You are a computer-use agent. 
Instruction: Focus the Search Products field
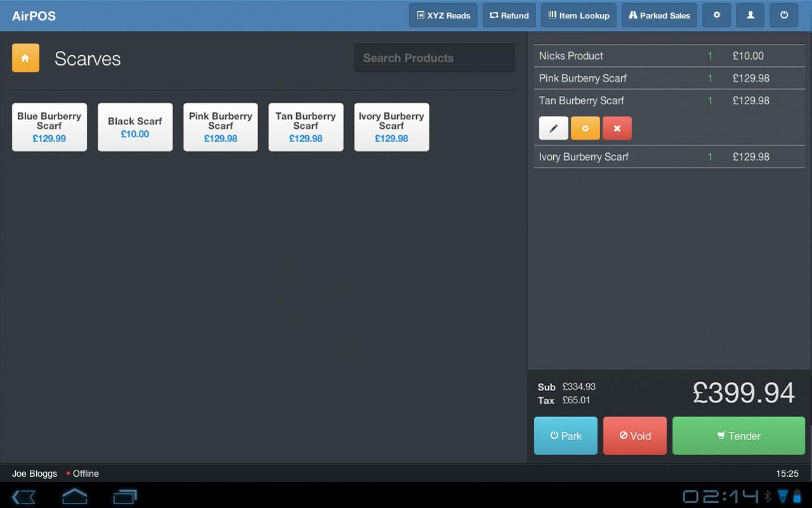[x=435, y=58]
